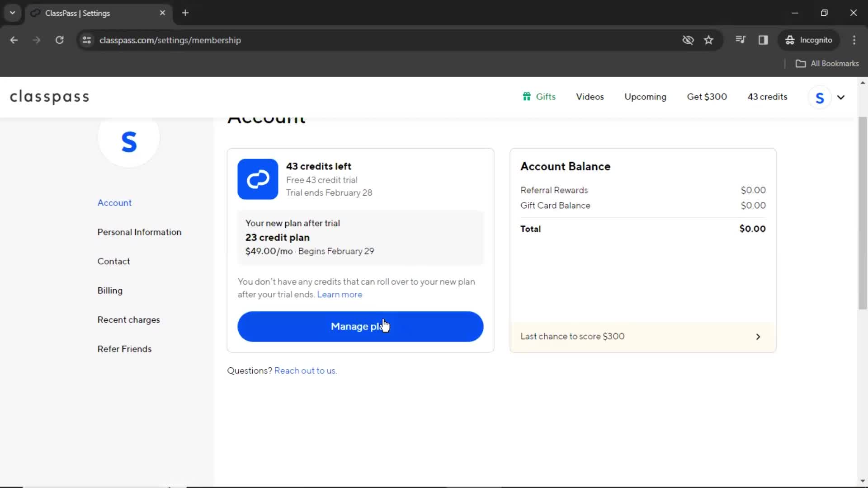The width and height of the screenshot is (868, 488).
Task: Click scrollbar up arrow
Action: pyautogui.click(x=863, y=83)
